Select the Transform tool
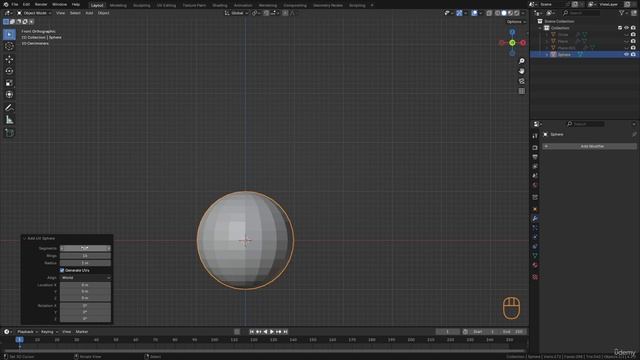 9,95
